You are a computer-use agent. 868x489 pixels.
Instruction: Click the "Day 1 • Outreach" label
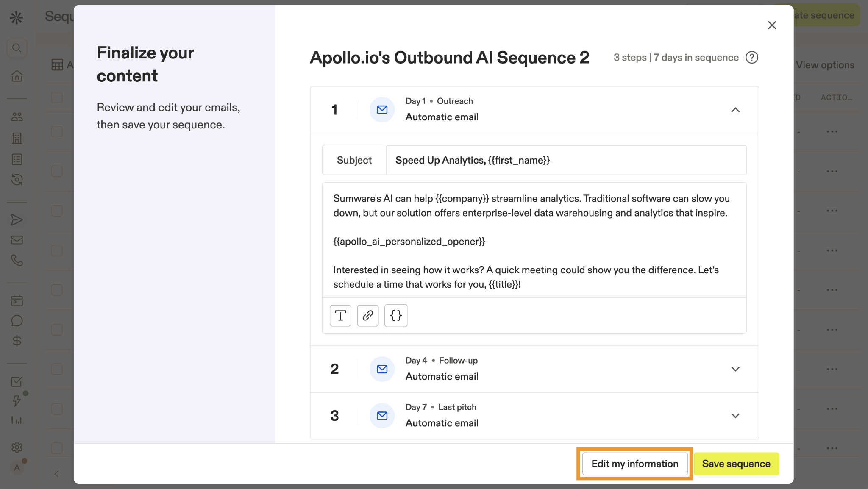[439, 101]
